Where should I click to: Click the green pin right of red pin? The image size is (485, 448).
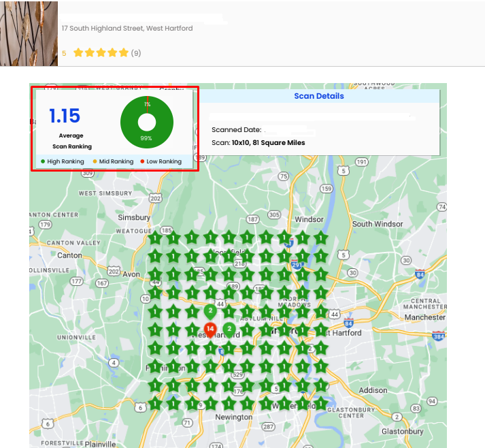pos(229,330)
